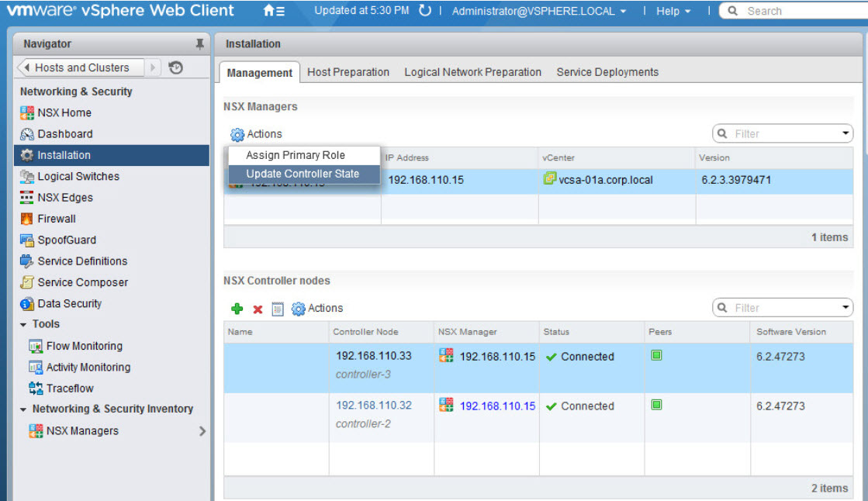Select Traceflow under Tools
Image resolution: width=868 pixels, height=501 pixels.
tap(74, 388)
